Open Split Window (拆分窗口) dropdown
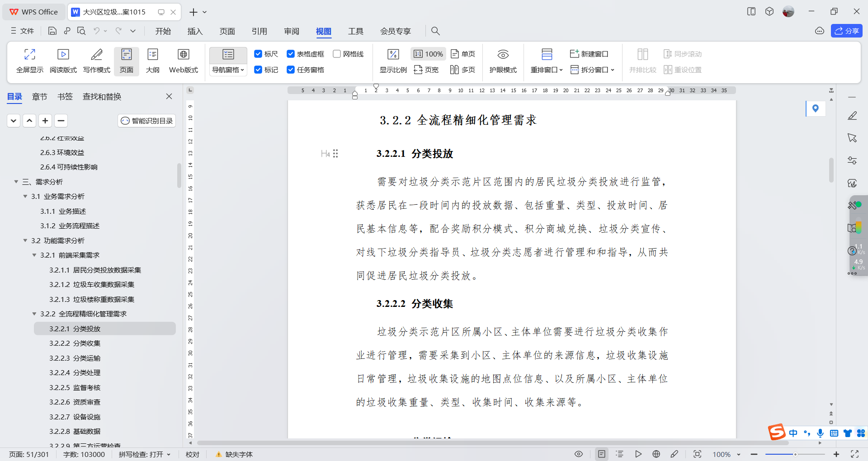868x461 pixels. [x=593, y=70]
